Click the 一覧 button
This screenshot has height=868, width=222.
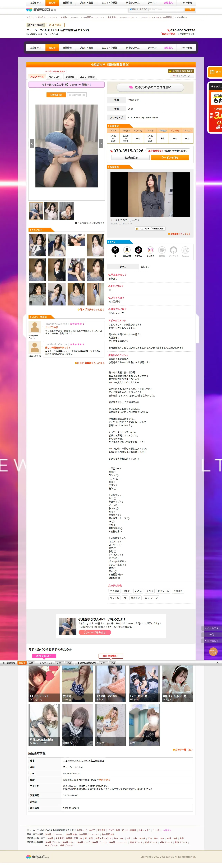(212, 634)
